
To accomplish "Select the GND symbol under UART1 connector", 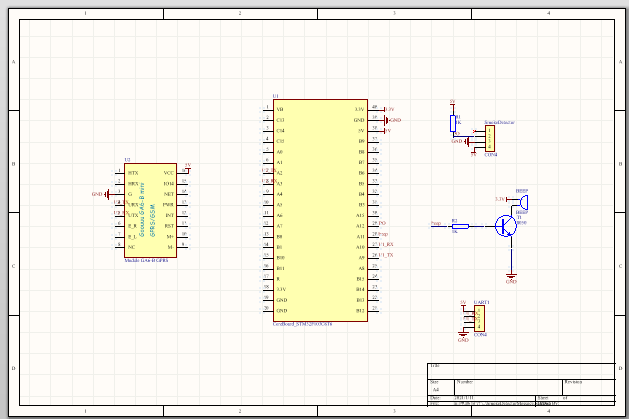I will pos(463,336).
